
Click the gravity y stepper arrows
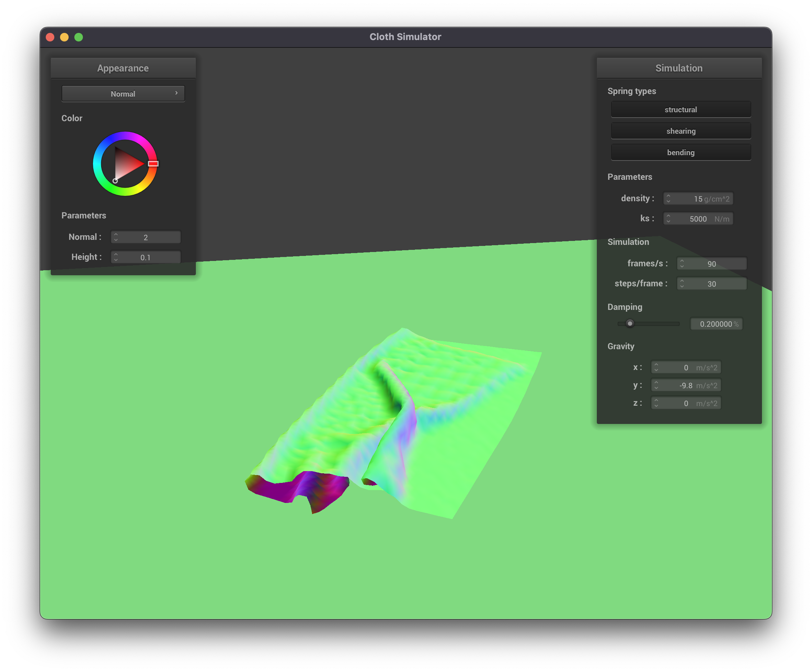[656, 385]
